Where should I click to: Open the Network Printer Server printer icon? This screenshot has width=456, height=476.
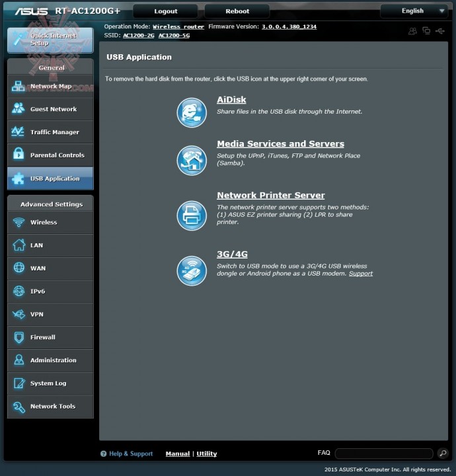[192, 216]
